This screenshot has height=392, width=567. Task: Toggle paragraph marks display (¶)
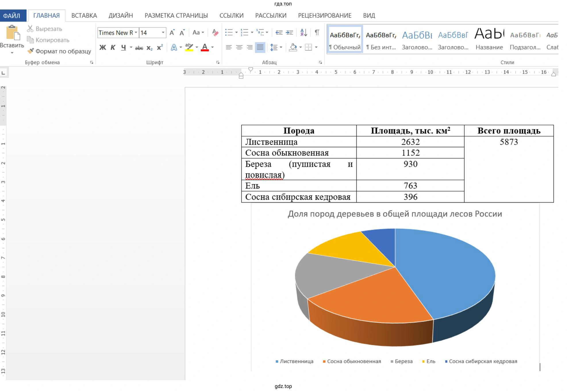pos(317,32)
